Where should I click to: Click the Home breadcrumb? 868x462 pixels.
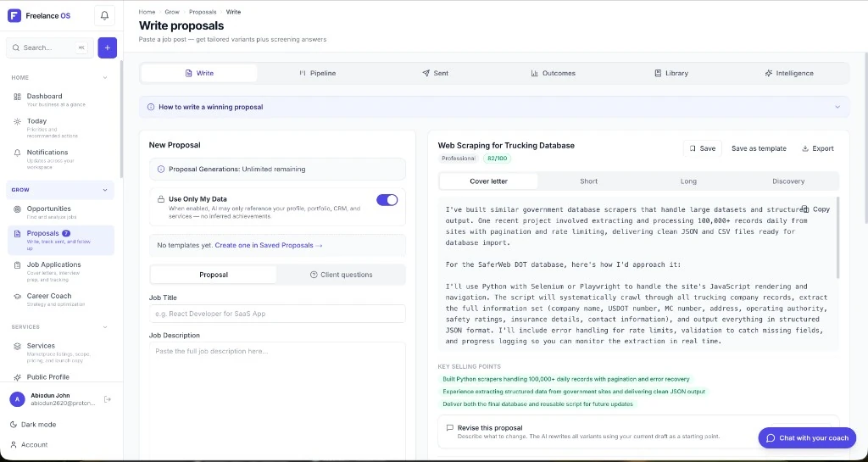coord(147,12)
